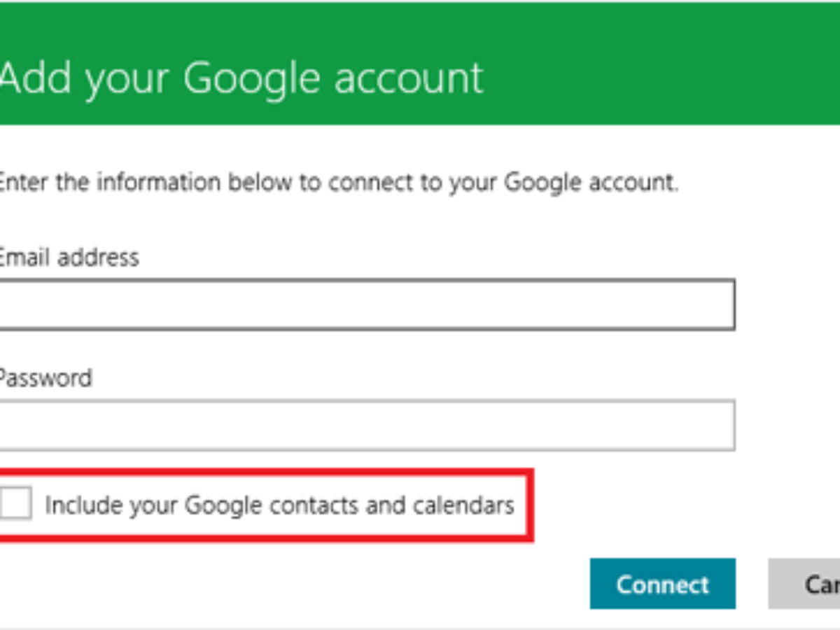Click the "Email address" field label

coord(69,258)
